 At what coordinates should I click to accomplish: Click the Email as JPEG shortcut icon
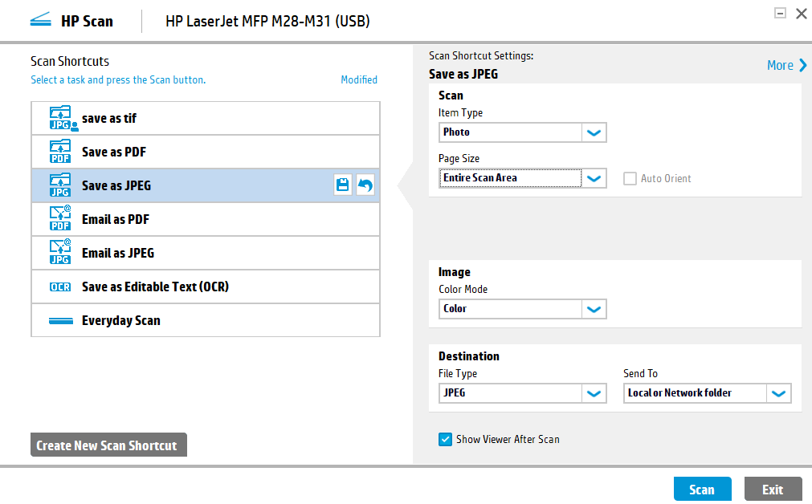pos(60,253)
